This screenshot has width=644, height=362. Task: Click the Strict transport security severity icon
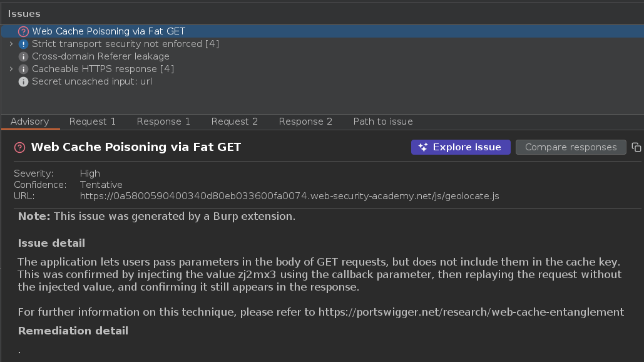point(24,44)
